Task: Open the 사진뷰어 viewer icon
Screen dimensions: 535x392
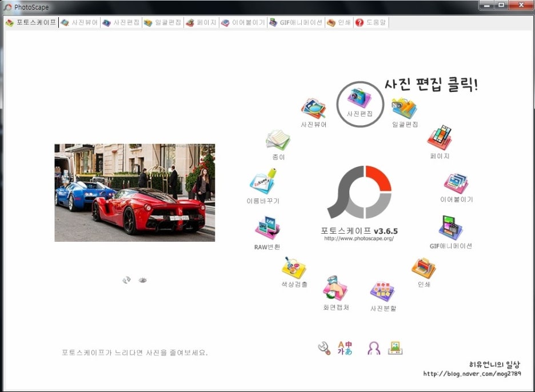Action: pos(314,113)
